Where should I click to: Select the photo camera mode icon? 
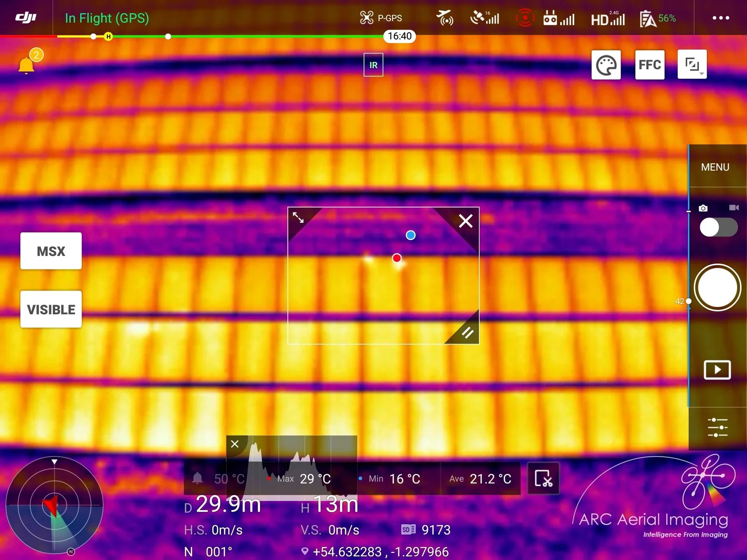703,208
